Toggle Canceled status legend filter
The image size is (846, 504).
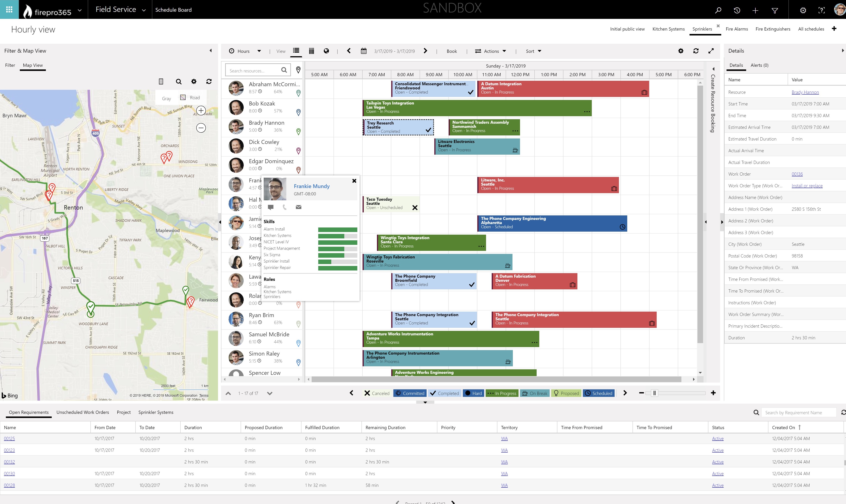coord(377,393)
